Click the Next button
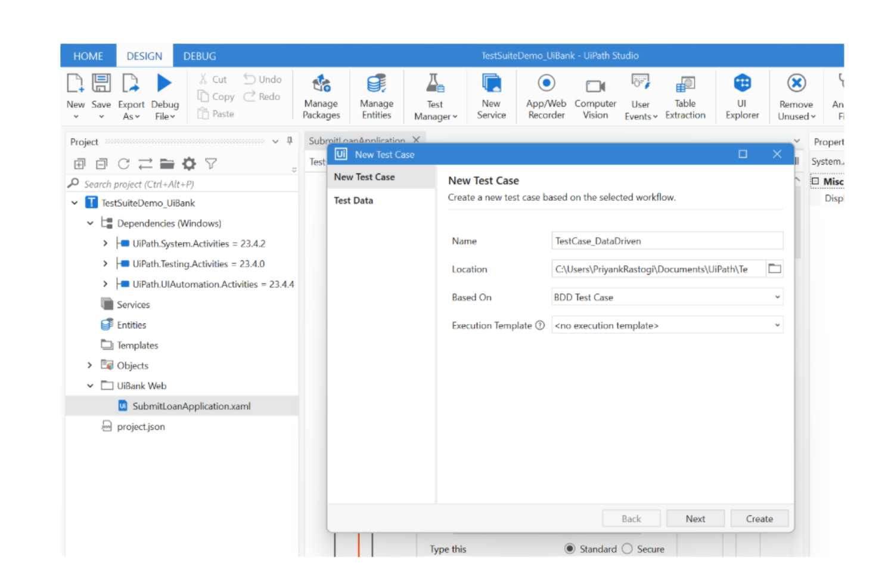This screenshot has width=882, height=588. click(x=695, y=518)
